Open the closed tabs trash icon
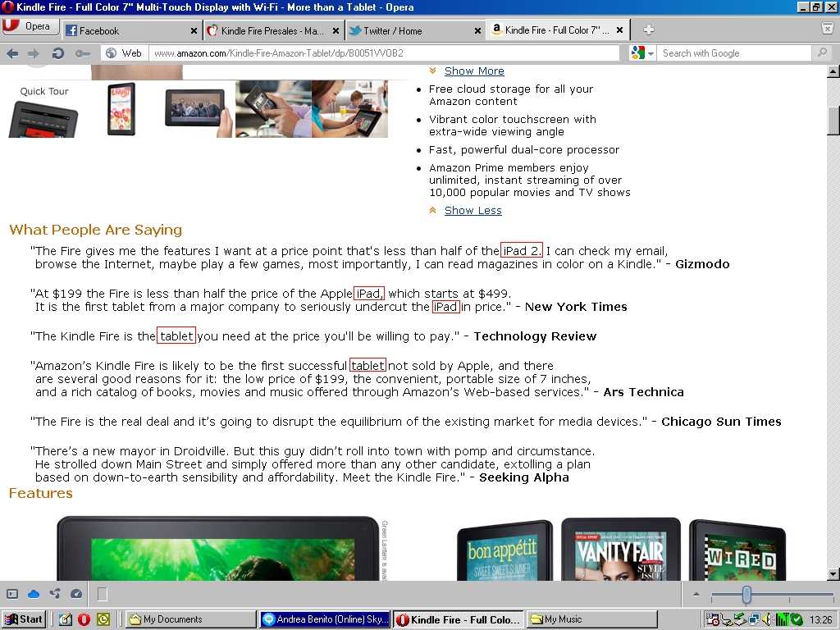 [x=828, y=29]
